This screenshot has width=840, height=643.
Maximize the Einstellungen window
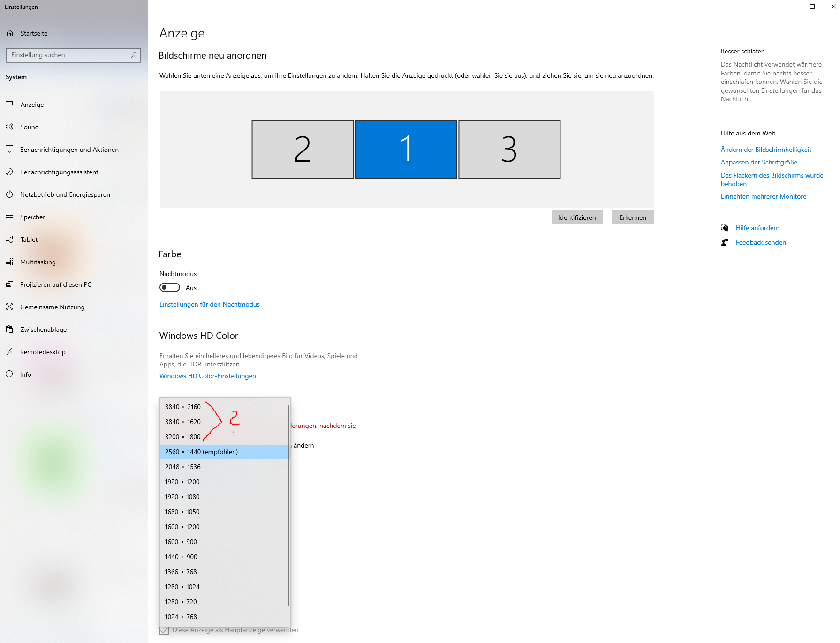coord(812,7)
